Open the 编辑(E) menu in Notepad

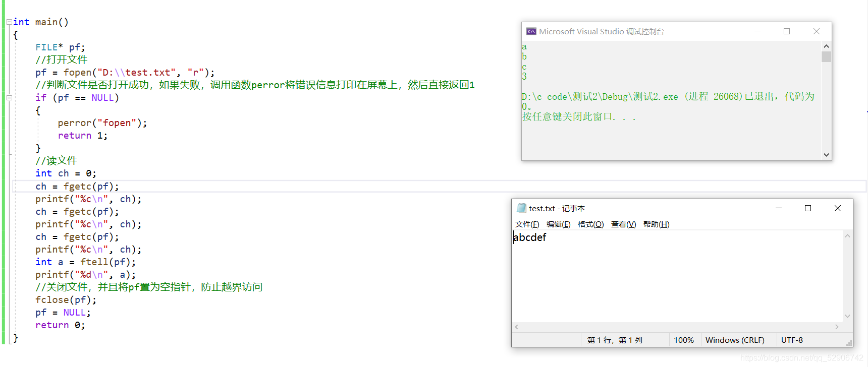click(558, 224)
